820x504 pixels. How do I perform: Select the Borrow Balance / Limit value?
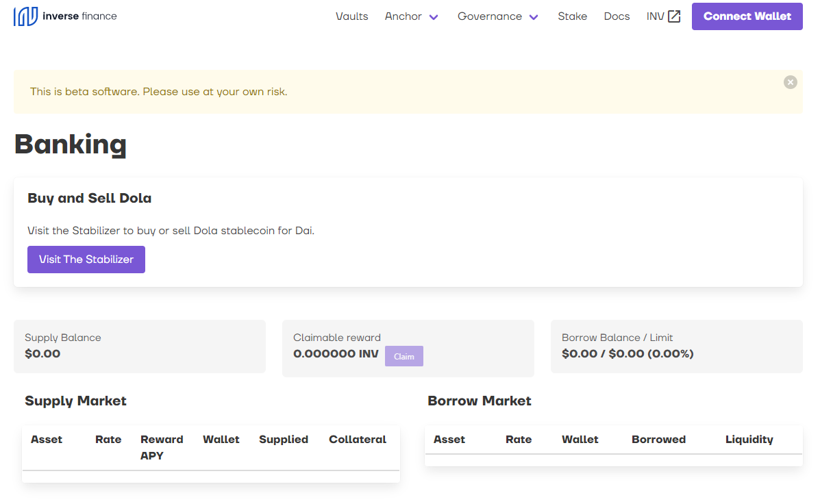pos(628,354)
